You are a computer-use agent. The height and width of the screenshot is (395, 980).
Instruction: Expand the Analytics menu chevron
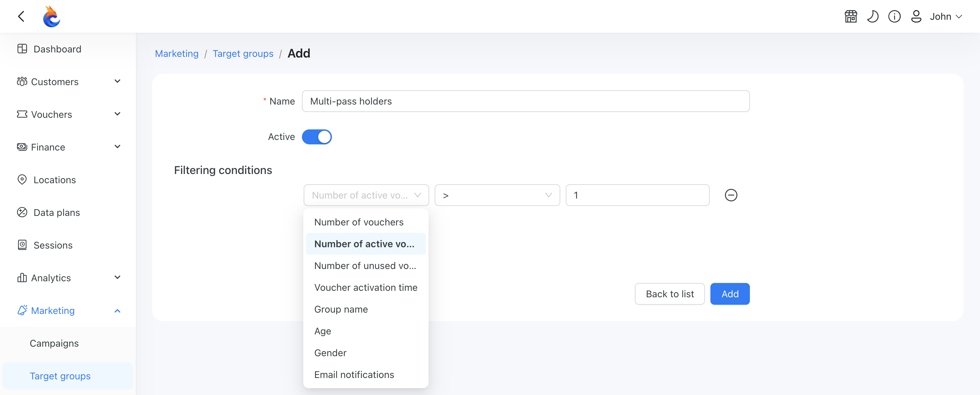117,278
